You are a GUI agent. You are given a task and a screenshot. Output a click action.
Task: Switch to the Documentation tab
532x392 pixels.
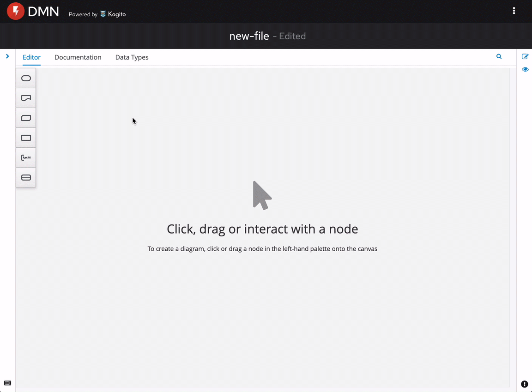[x=78, y=57]
